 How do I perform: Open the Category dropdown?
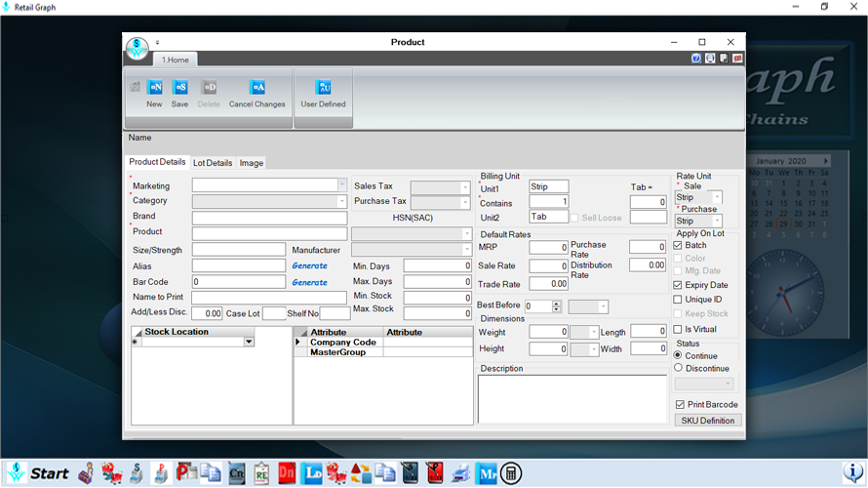[x=342, y=201]
